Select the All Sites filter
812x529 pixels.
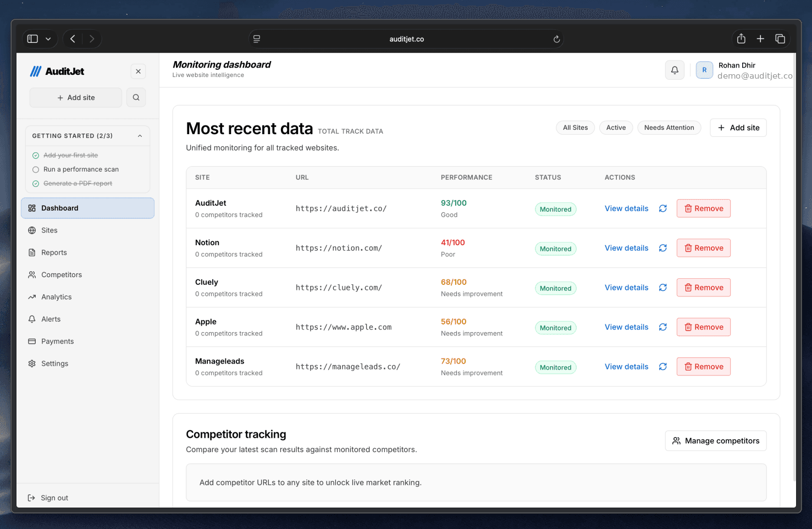coord(575,128)
